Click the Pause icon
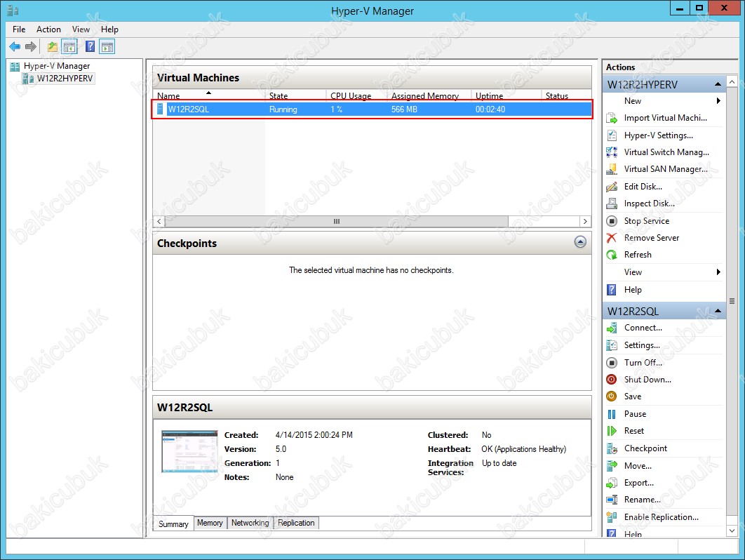Viewport: 745px width, 560px height. [612, 414]
